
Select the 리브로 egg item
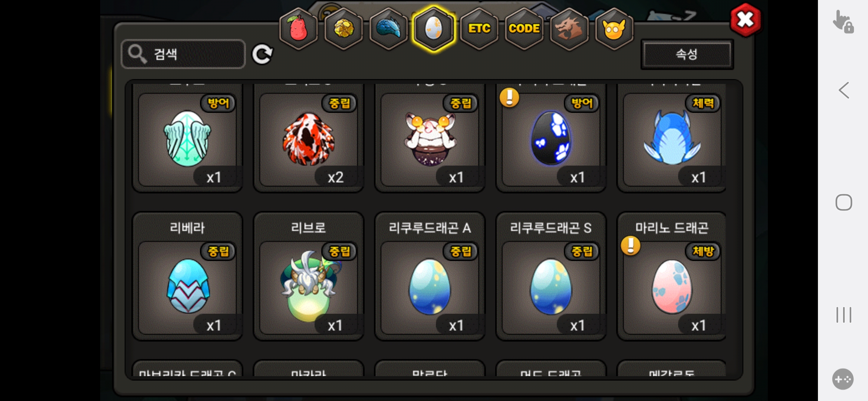tap(309, 276)
